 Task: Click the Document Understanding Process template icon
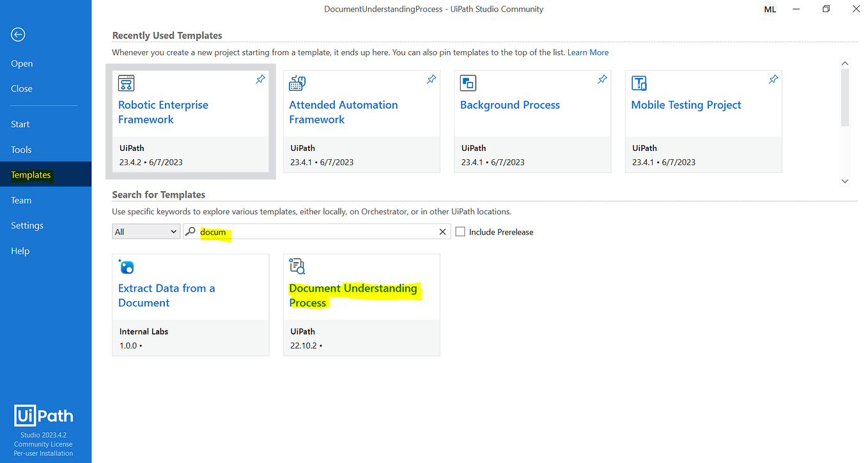click(x=297, y=266)
